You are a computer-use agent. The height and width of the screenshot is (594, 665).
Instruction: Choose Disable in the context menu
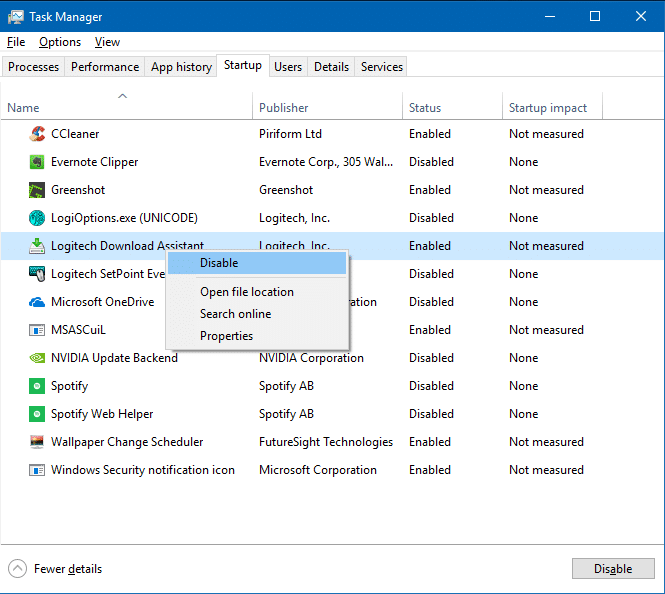pos(257,263)
